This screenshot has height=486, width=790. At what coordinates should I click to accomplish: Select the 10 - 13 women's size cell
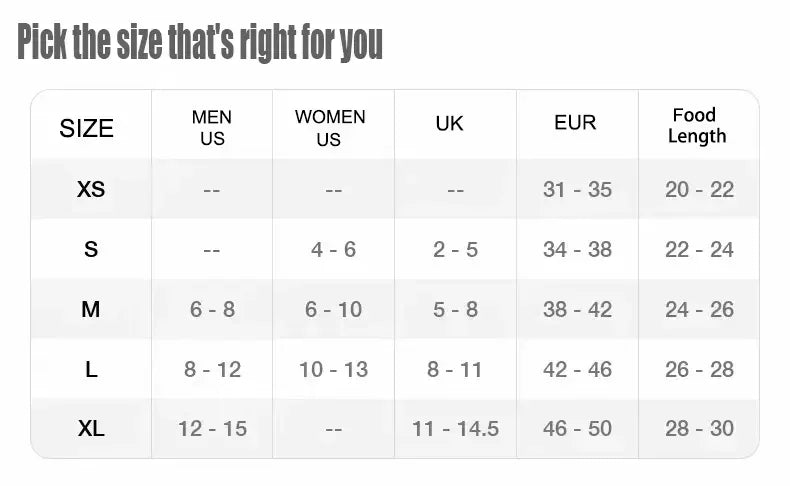[334, 370]
